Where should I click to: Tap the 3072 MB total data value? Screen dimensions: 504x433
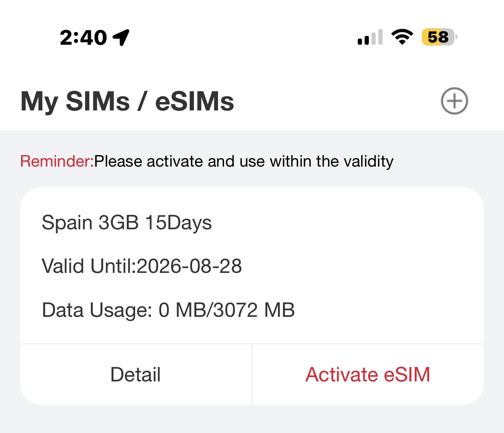click(254, 310)
